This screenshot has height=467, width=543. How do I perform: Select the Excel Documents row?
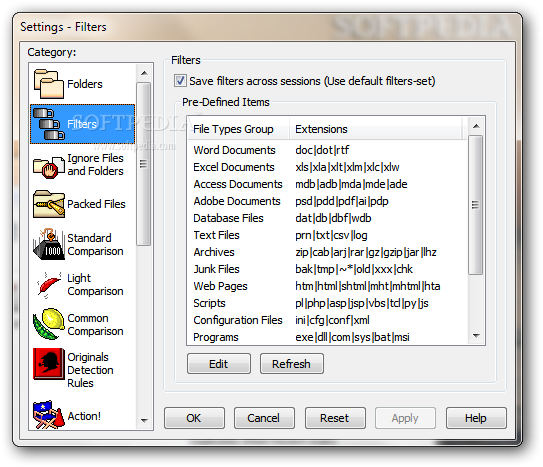(x=327, y=167)
